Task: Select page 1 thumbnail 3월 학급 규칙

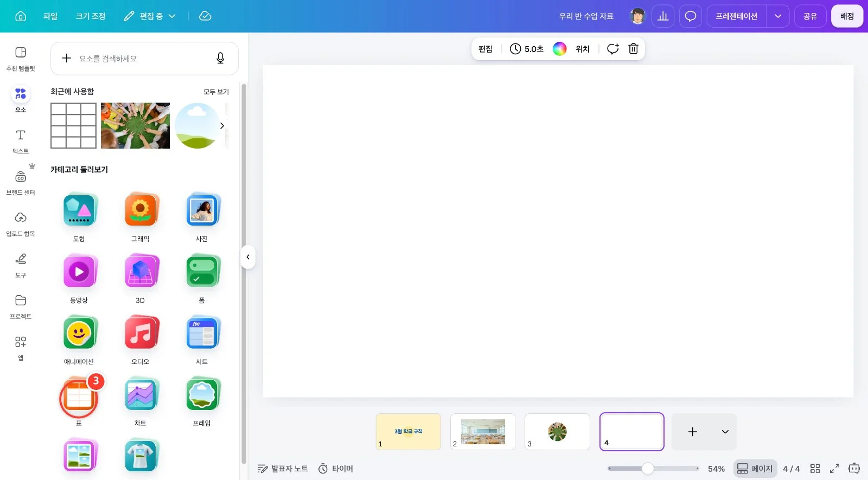Action: tap(409, 432)
